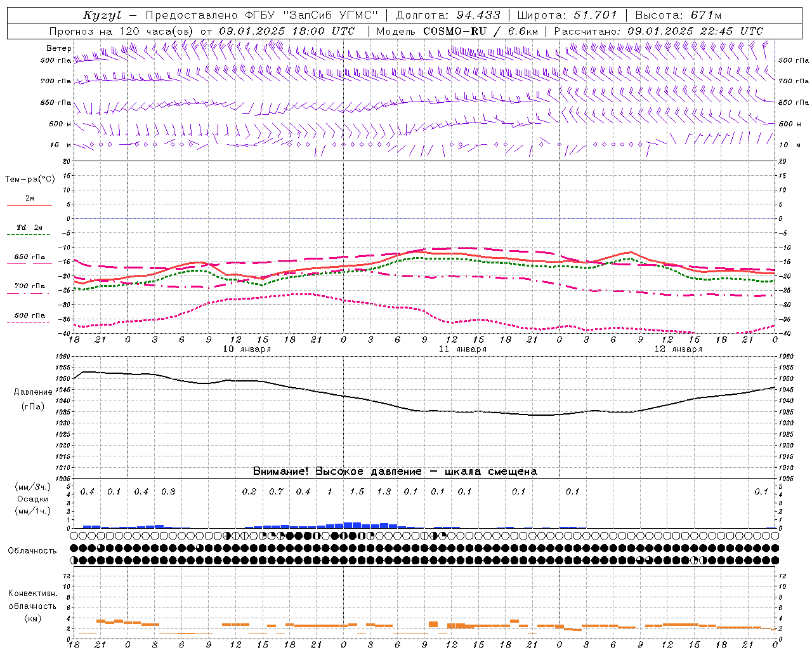812x650 pixels.
Task: Click the 10 января date label
Action: pyautogui.click(x=247, y=349)
